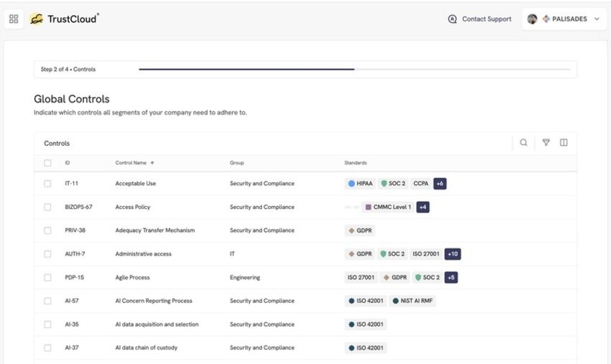Click the Standards column header
The width and height of the screenshot is (611, 364).
(355, 163)
